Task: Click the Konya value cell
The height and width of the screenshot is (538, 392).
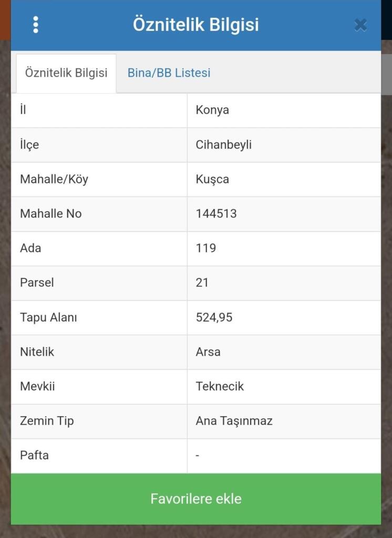Action: coord(212,110)
